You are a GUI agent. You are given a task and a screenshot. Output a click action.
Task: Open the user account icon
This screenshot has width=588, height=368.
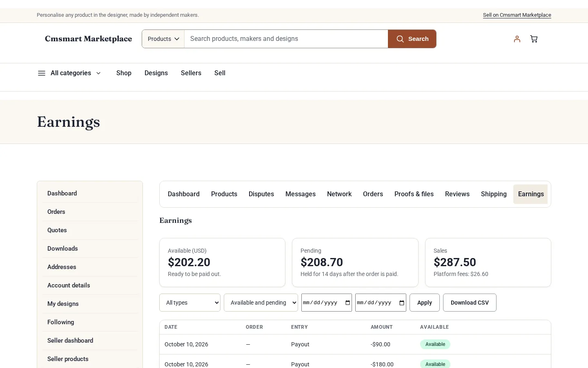pos(517,39)
